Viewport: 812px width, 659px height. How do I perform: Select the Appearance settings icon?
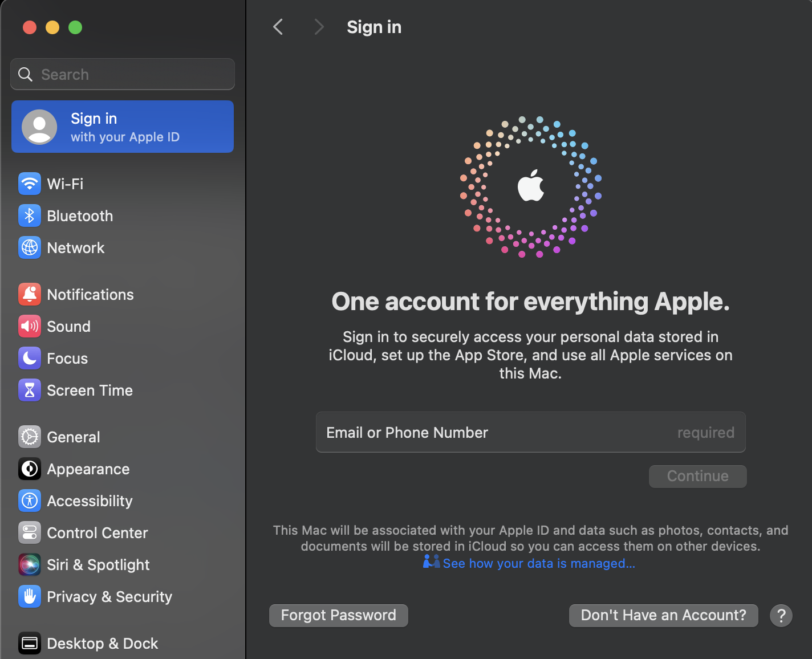point(29,469)
